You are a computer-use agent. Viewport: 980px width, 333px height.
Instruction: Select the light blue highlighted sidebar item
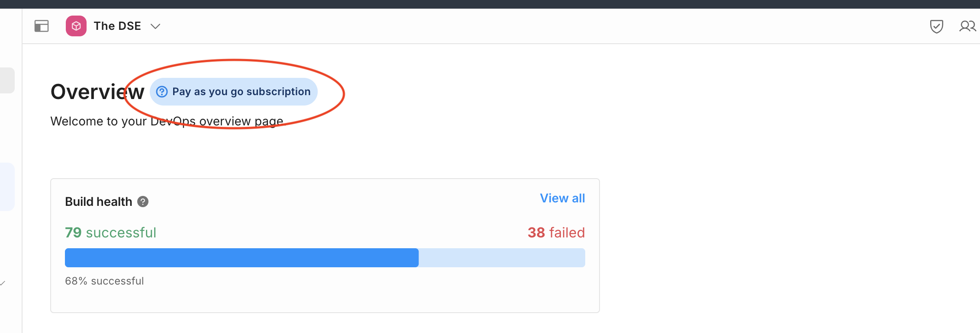coord(7,187)
